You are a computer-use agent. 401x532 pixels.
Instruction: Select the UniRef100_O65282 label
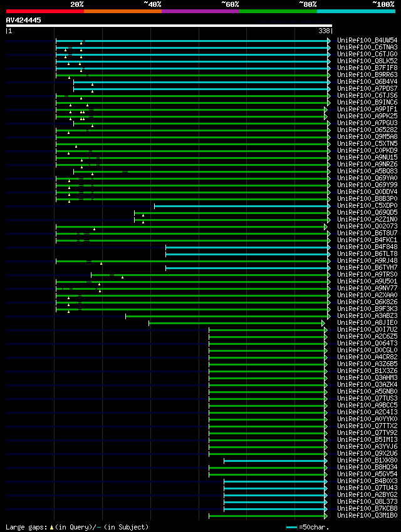[367, 130]
